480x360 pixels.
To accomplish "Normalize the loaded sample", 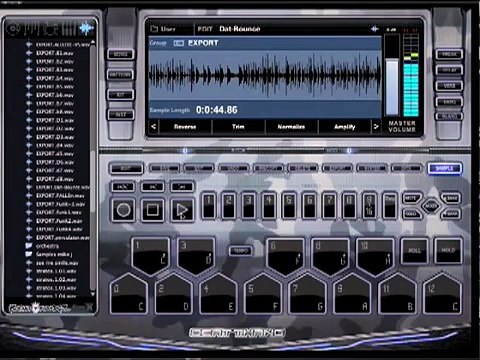I will (x=291, y=127).
